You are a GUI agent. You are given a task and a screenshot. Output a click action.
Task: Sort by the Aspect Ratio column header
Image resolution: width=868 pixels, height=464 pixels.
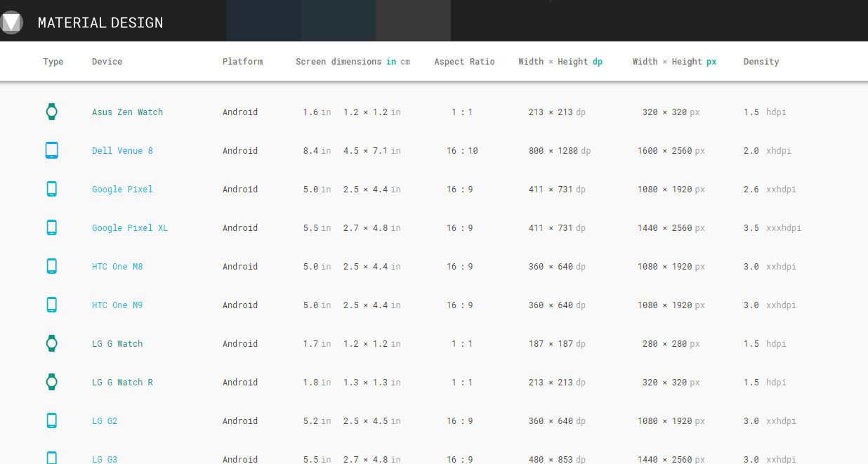464,62
